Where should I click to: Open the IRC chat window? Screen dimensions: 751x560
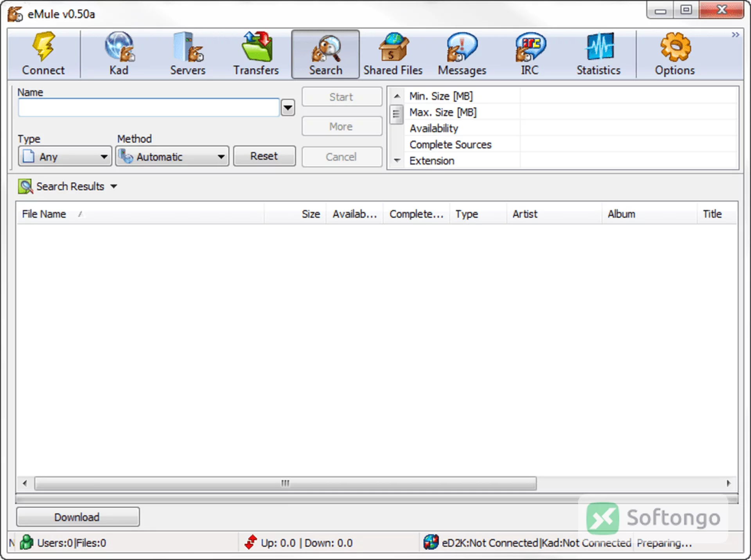(530, 54)
